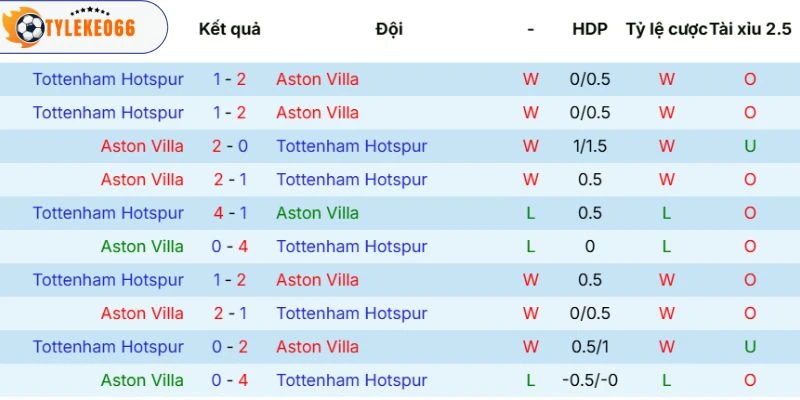The height and width of the screenshot is (400, 800).
Task: Click the green U in the 0 - 2 row
Action: click(749, 347)
